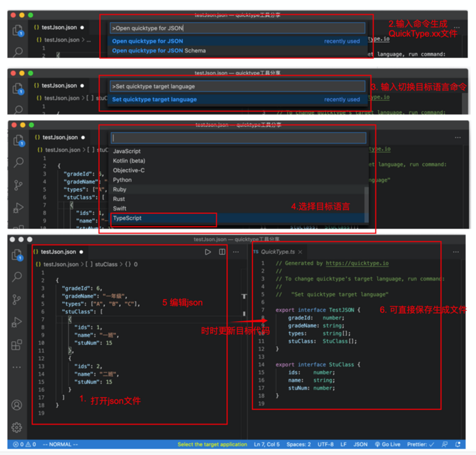Select Swift in the language list
This screenshot has height=455, width=476.
[238, 208]
